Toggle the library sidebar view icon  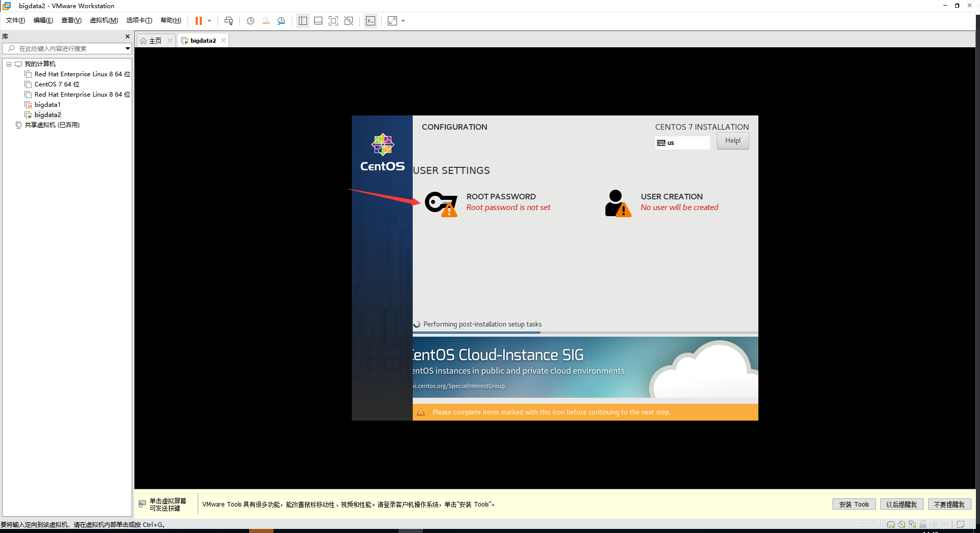click(303, 21)
